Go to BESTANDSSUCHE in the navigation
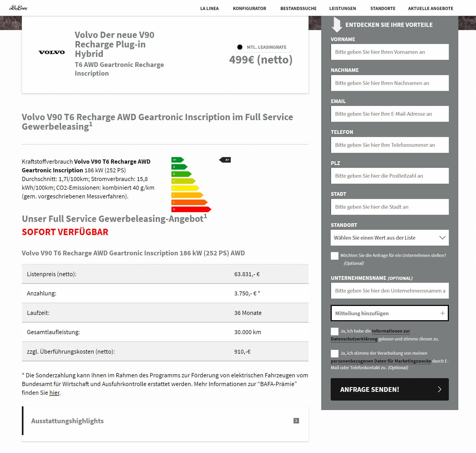 298,8
